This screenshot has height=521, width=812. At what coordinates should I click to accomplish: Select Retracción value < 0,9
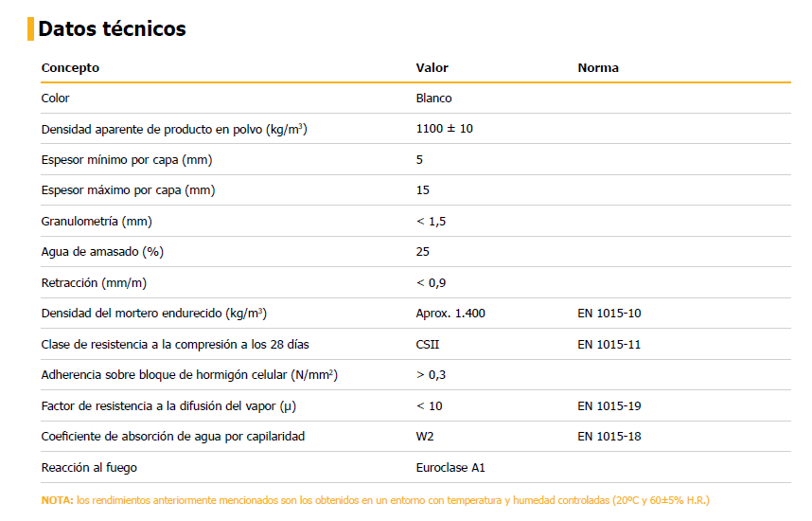pos(431,283)
